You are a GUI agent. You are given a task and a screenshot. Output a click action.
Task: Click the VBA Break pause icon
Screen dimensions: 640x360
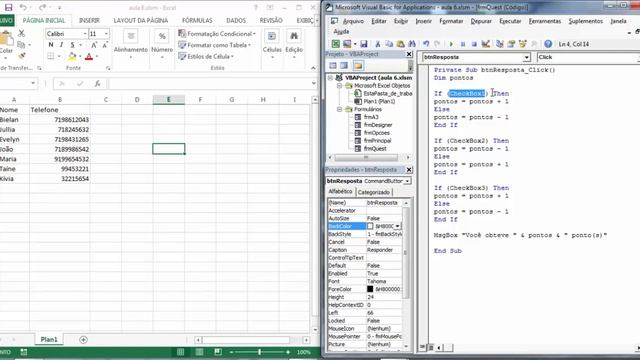point(463,44)
